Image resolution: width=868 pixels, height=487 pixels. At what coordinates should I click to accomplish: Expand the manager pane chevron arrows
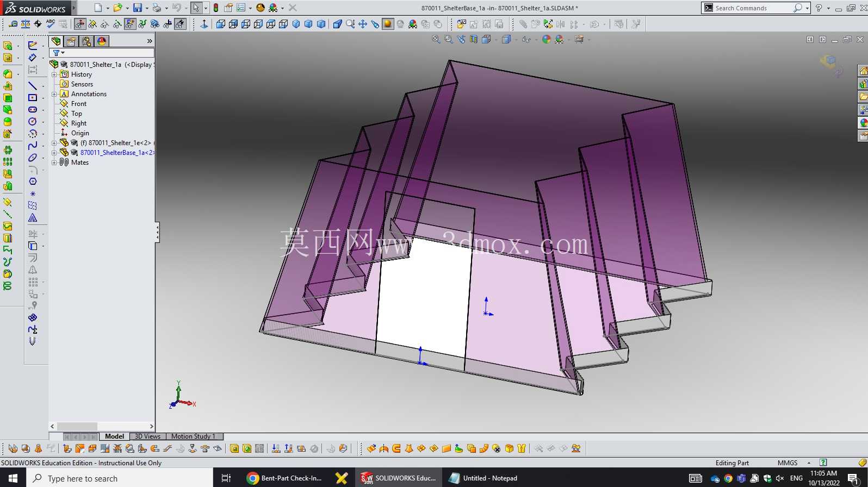pyautogui.click(x=150, y=41)
